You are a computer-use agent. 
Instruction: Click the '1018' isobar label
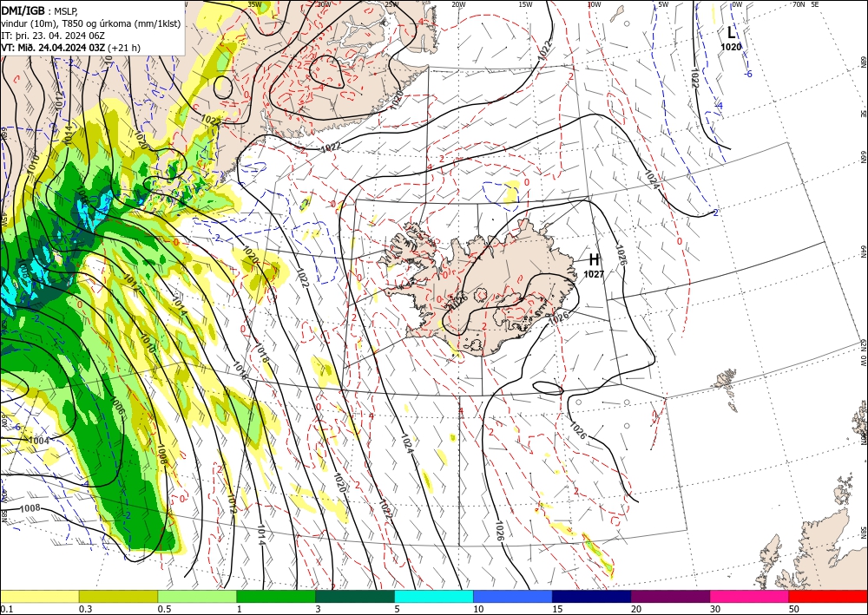(261, 353)
